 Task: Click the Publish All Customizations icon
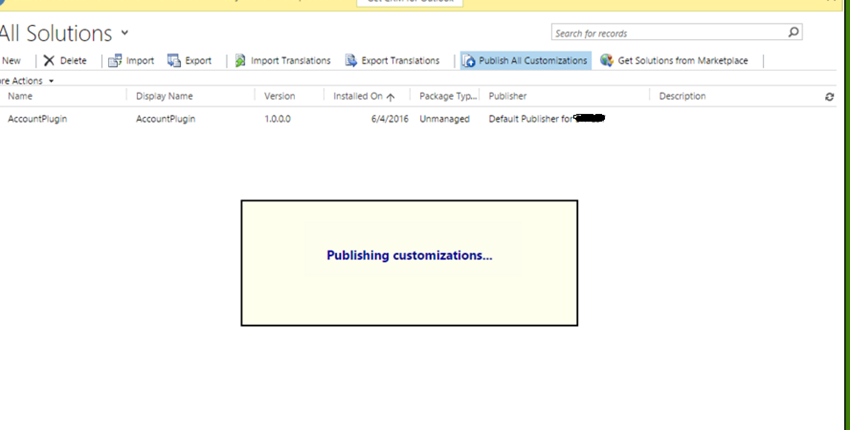click(x=469, y=61)
